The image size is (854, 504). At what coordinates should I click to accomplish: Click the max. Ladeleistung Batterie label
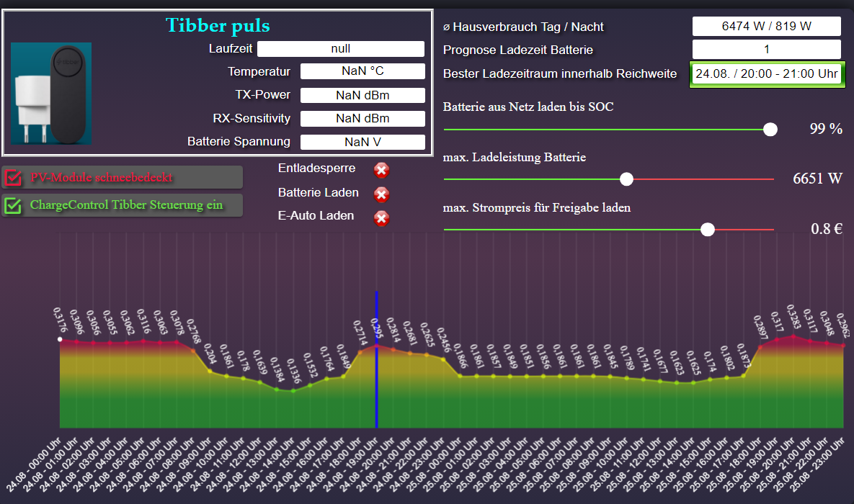[515, 157]
